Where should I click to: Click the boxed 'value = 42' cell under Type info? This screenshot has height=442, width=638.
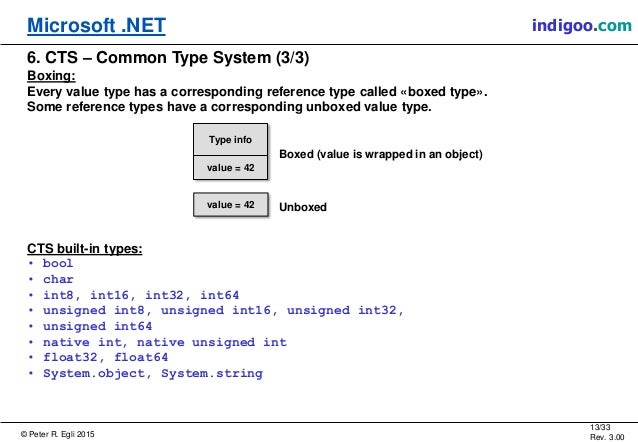230,168
